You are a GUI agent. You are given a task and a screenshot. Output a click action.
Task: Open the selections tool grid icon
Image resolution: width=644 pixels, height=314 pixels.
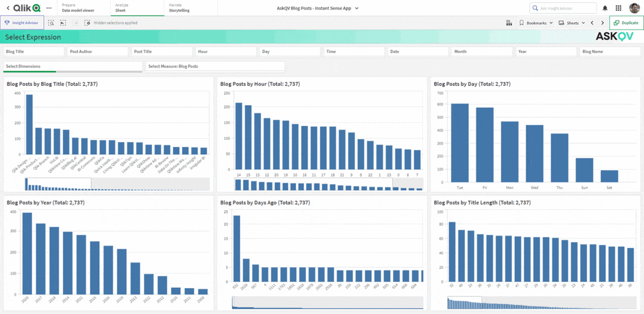509,23
